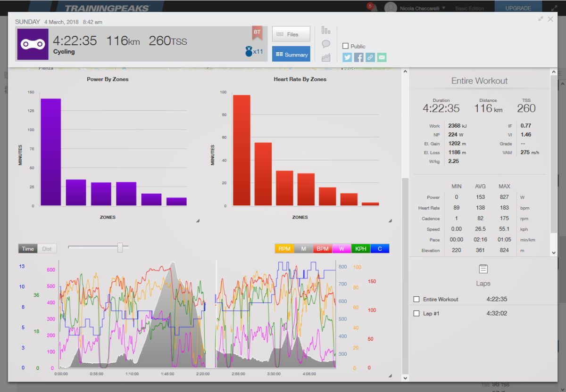Screen dimensions: 566x392
Task: Expand Heart Rate By Zones chart corner
Action: coord(390,220)
